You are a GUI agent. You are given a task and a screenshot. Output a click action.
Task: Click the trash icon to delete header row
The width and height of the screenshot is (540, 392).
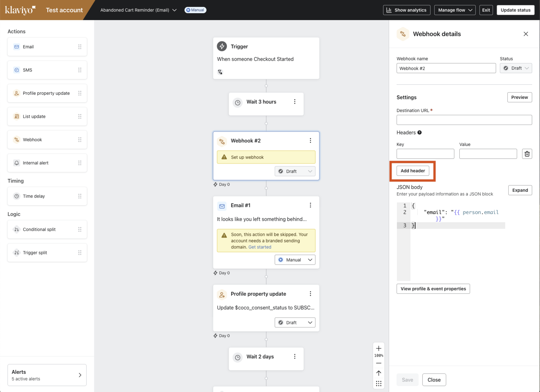tap(527, 154)
